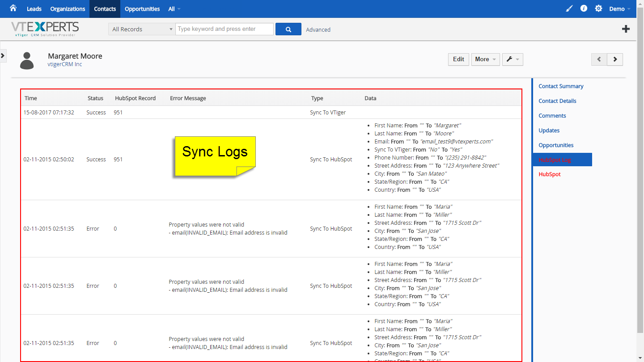Open the theme brush icon

[x=569, y=8]
